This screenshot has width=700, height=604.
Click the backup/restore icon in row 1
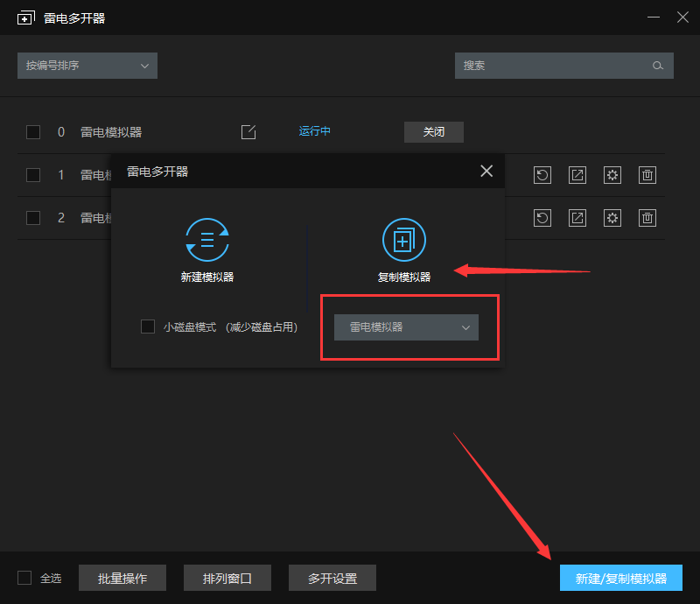[542, 175]
